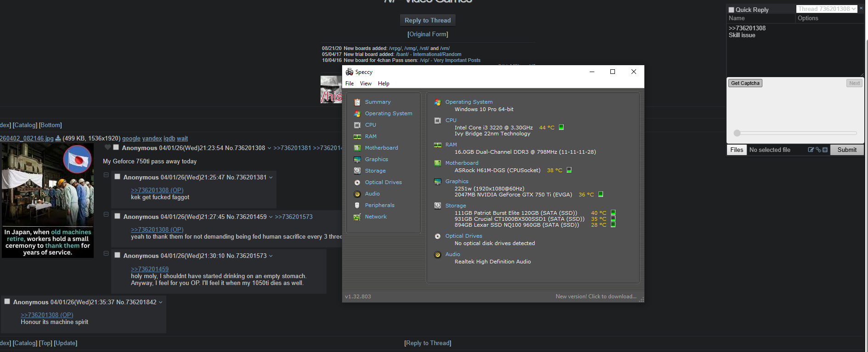Click motherboard temperature indicator beside 38 °C
868x352 pixels.
coord(569,170)
